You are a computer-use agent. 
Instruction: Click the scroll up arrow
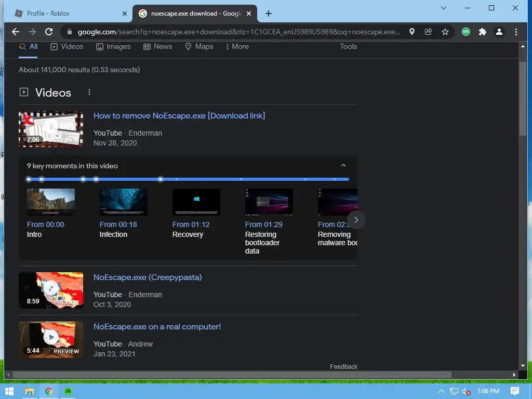pyautogui.click(x=523, y=46)
